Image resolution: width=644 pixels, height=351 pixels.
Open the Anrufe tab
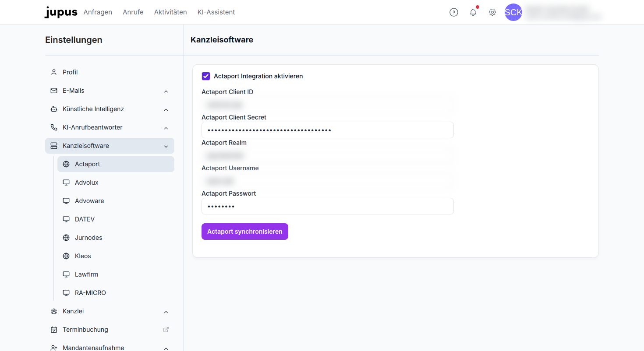tap(133, 12)
